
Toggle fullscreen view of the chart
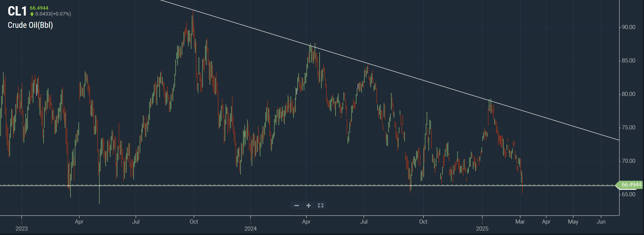321,205
